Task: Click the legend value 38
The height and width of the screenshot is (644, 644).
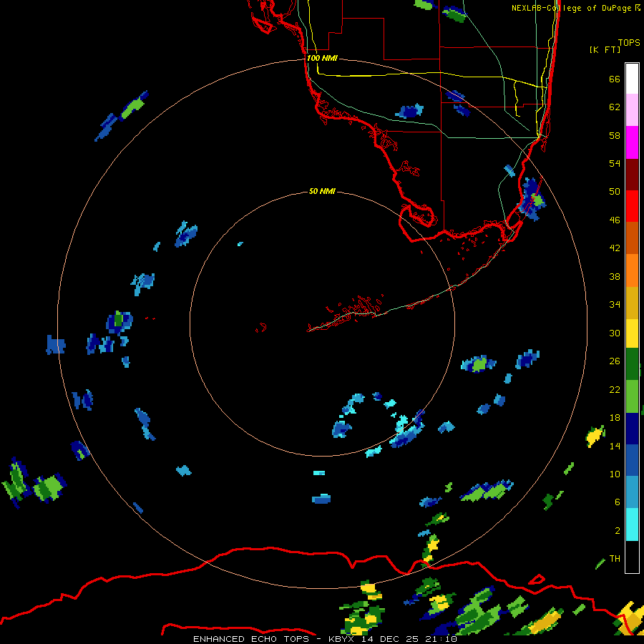Action: coord(615,277)
